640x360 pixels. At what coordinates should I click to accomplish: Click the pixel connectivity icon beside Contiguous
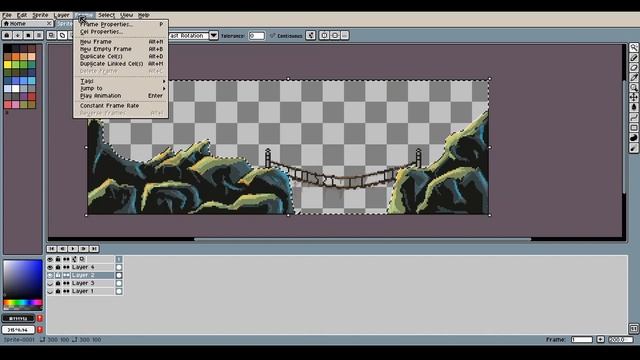coord(311,36)
